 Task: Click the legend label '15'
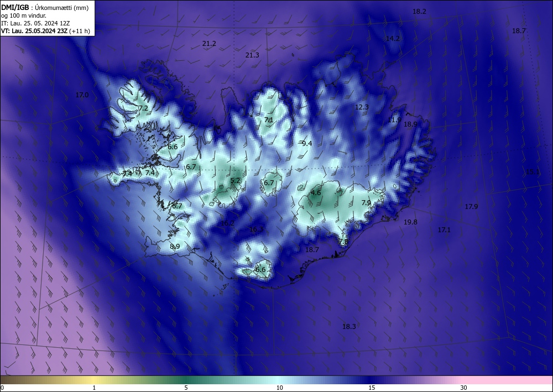(x=372, y=388)
